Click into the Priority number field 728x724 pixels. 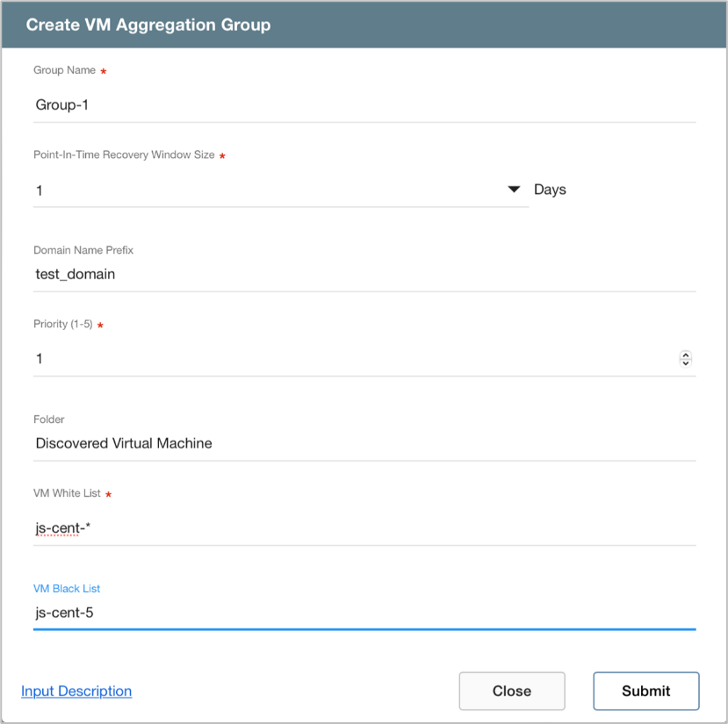click(351, 358)
